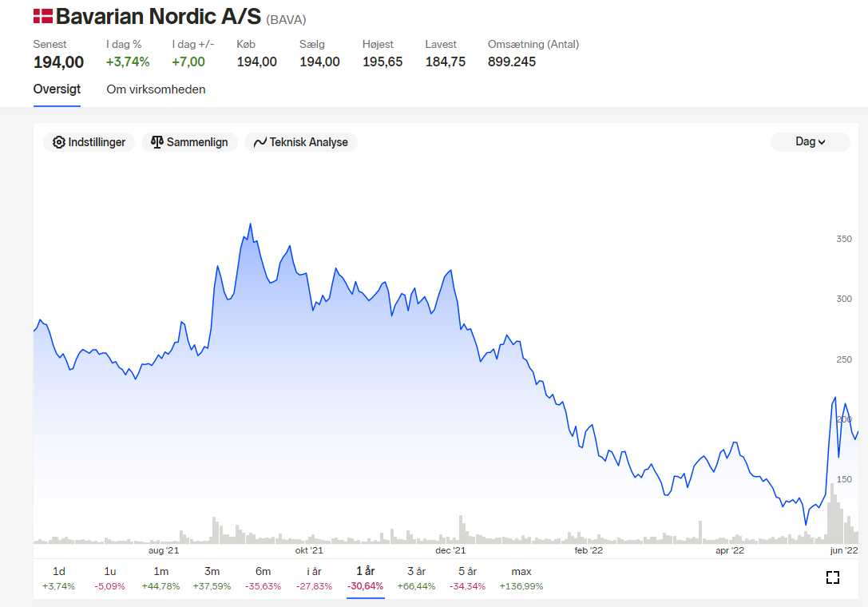
Task: Show the max time range
Action: tap(521, 578)
